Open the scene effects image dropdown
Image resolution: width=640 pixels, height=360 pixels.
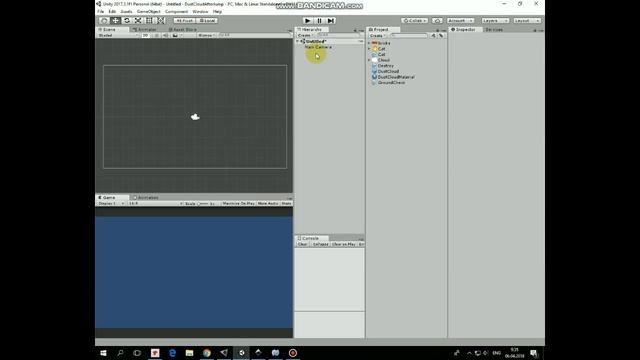pos(176,35)
